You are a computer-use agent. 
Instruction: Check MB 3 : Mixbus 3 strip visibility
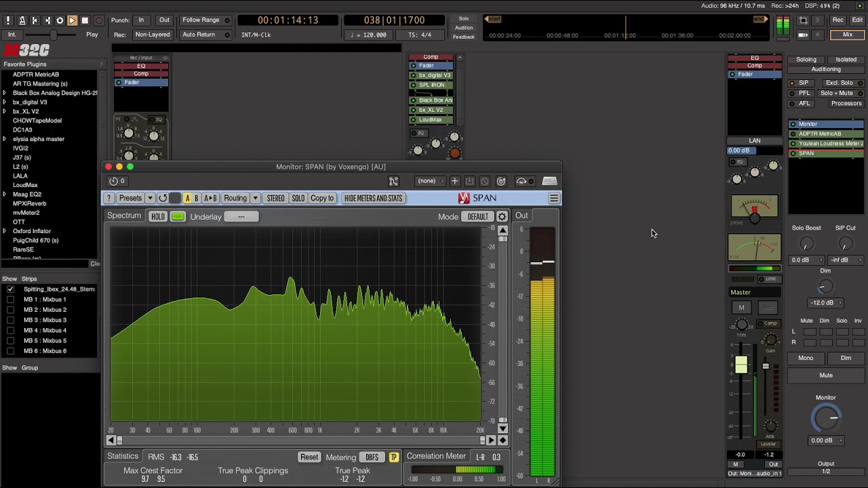(x=10, y=320)
